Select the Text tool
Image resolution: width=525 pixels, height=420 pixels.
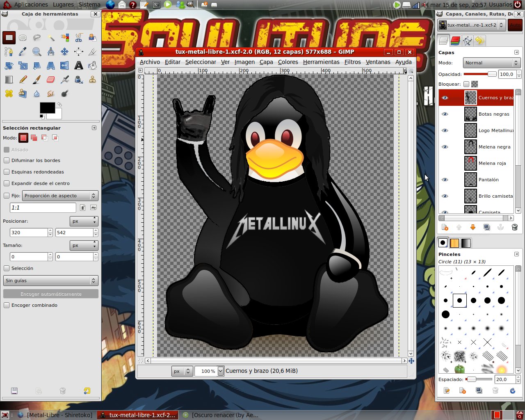coord(79,66)
